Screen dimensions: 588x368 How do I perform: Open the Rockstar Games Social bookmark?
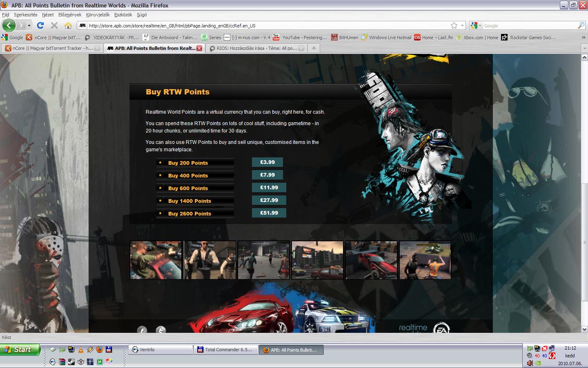(528, 37)
